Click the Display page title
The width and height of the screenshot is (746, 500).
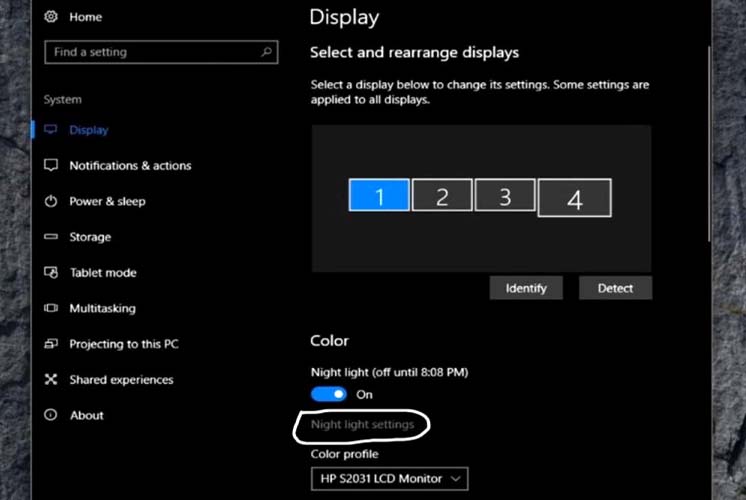tap(344, 18)
